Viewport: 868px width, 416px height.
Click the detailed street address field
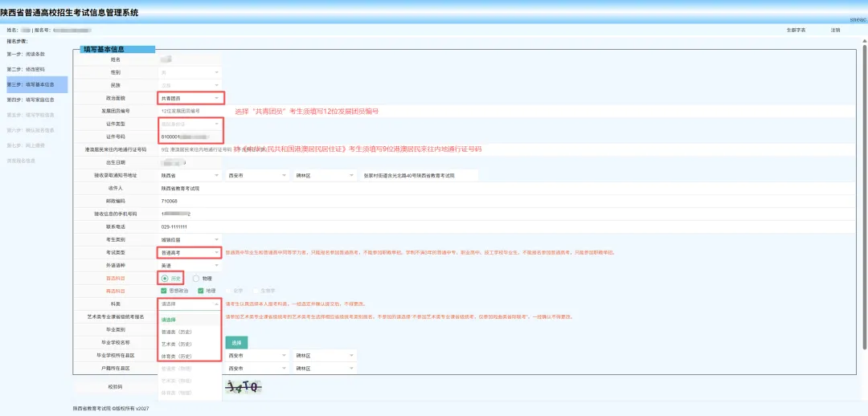(419, 175)
